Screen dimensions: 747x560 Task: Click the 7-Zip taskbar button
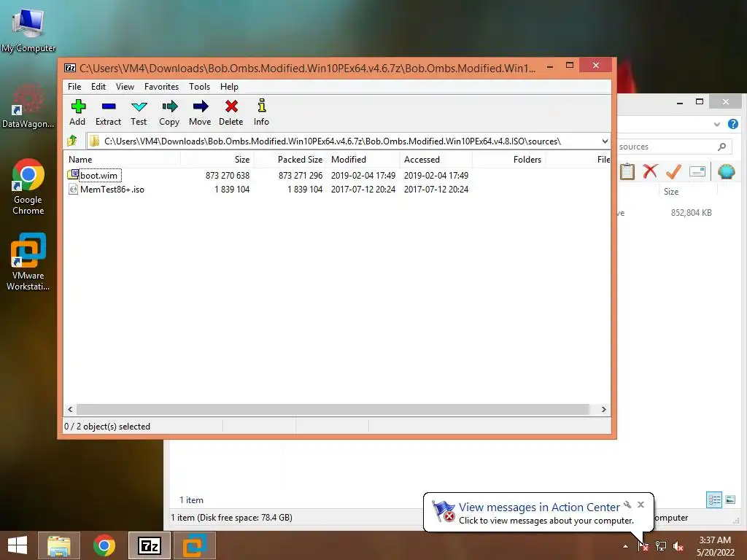click(149, 545)
